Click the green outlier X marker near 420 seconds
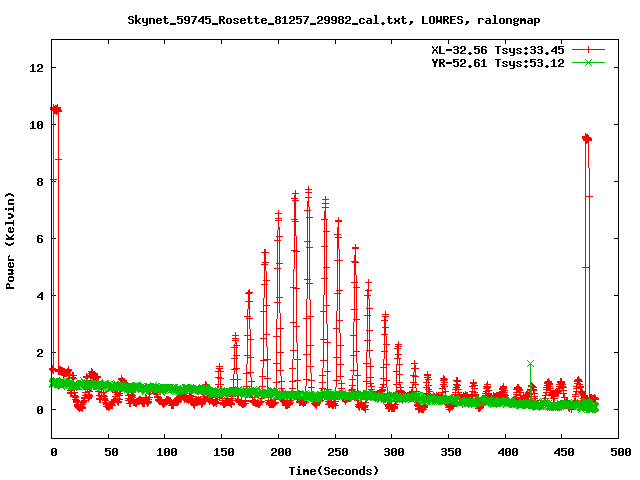 530,363
